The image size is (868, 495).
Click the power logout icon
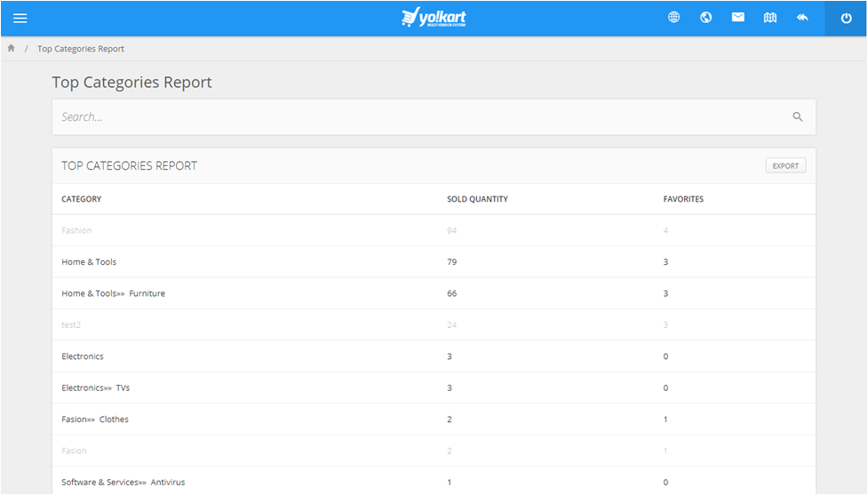[846, 19]
